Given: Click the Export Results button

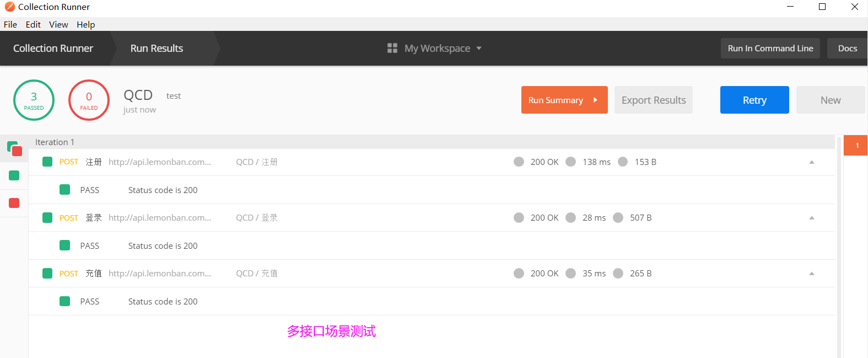Looking at the screenshot, I should [x=653, y=100].
